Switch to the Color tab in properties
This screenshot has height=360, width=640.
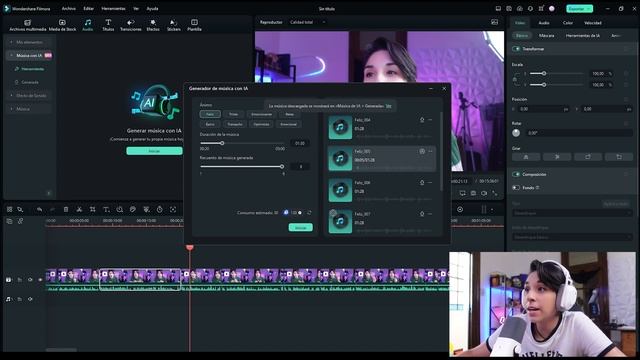pos(568,23)
